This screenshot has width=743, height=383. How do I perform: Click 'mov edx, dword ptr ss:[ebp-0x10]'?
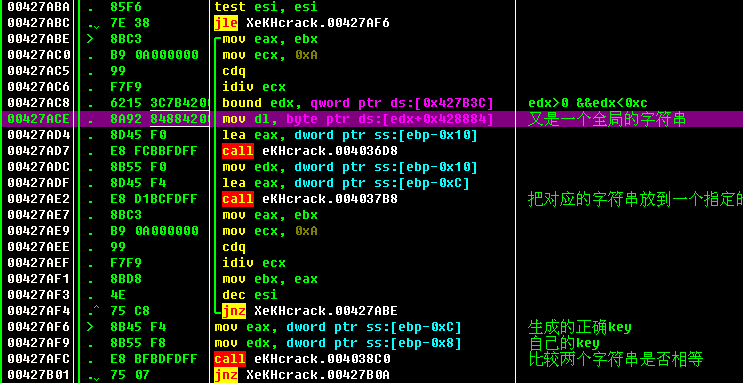(x=350, y=167)
